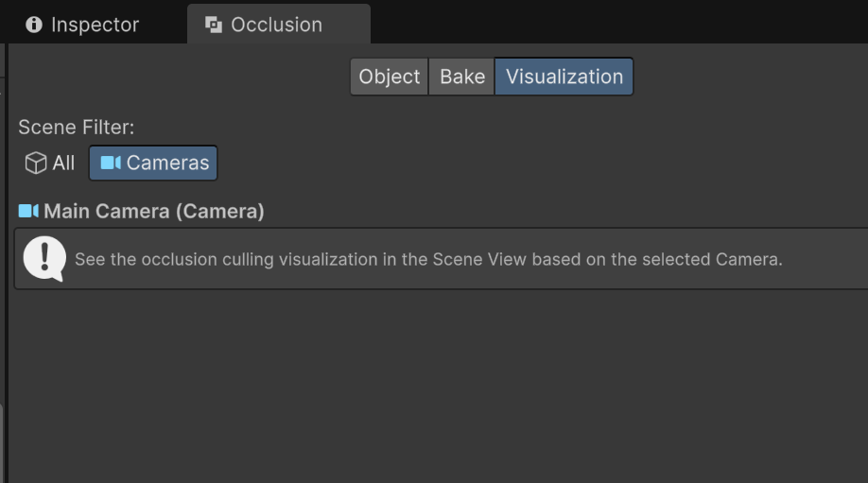Click the exclamation speech bubble icon
Screen dimensions: 868x483
coord(43,258)
